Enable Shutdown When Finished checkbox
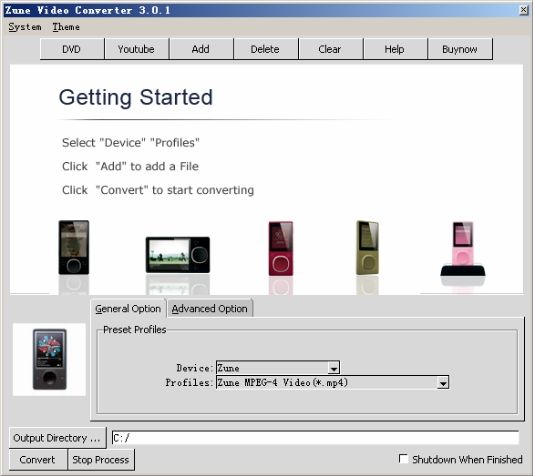This screenshot has width=533, height=476. pos(403,459)
